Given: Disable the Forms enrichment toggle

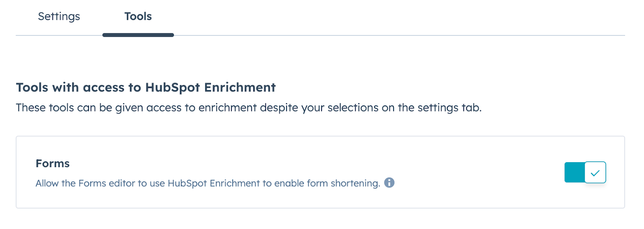Looking at the screenshot, I should (x=585, y=172).
